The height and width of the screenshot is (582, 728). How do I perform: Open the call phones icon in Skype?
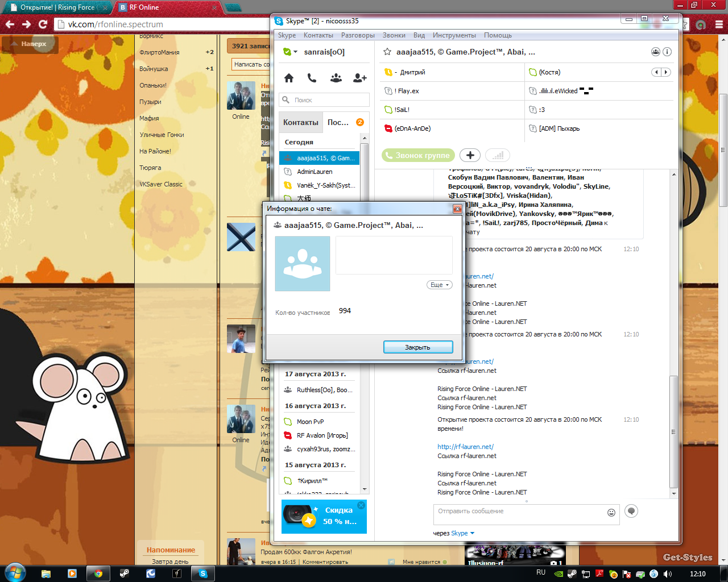click(312, 78)
